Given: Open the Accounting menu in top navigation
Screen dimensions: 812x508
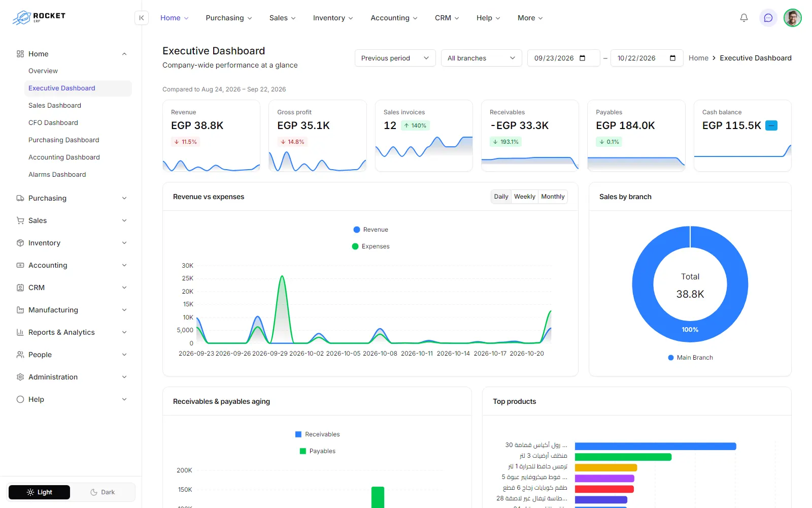Looking at the screenshot, I should (x=394, y=18).
